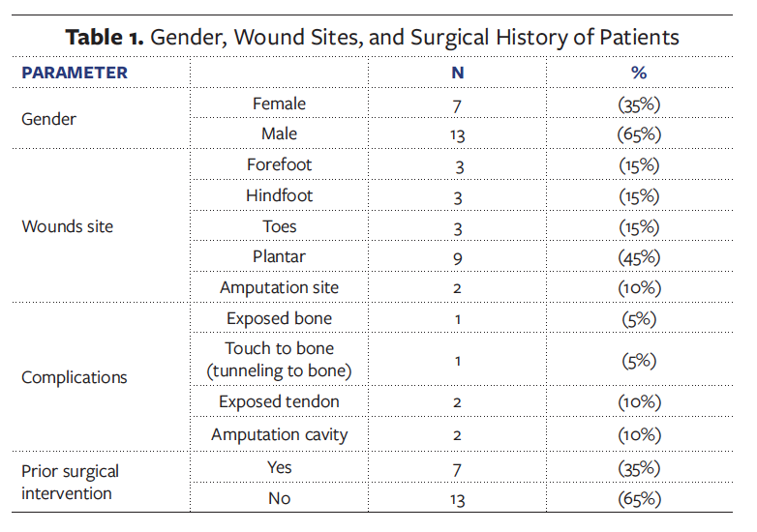Screen dimensions: 757x532
Task: Click the Exposed bone cell
Action: click(279, 318)
